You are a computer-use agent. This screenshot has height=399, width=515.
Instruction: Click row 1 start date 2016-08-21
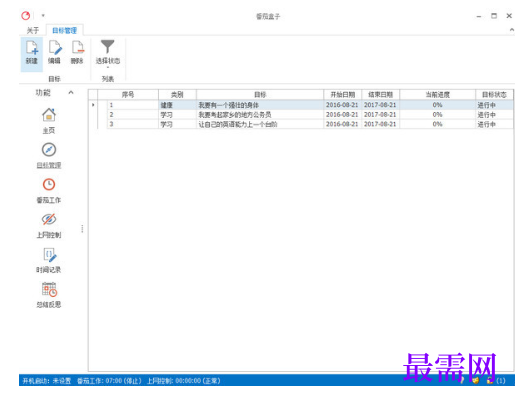[342, 105]
